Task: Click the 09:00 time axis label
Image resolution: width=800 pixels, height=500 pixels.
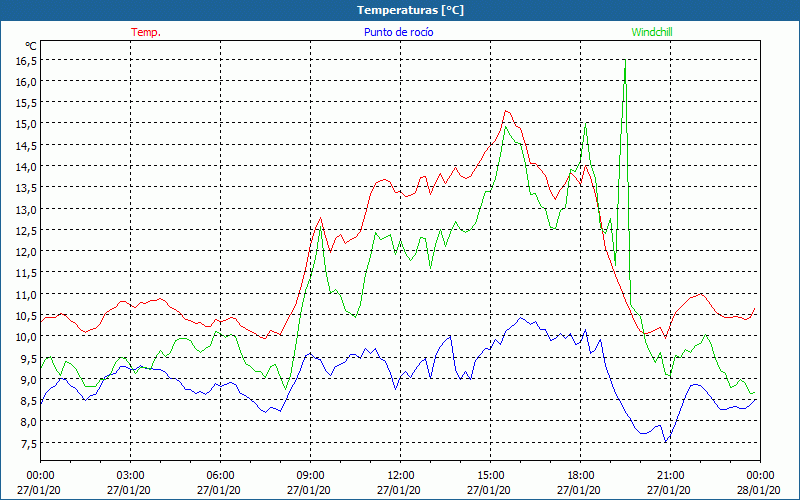Action: point(310,476)
